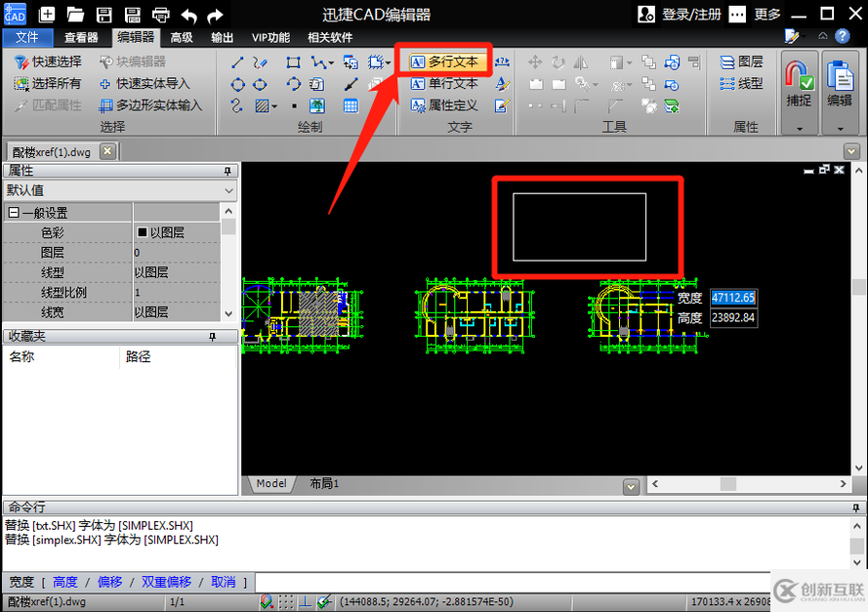Select the Line drawing tool

(x=237, y=61)
